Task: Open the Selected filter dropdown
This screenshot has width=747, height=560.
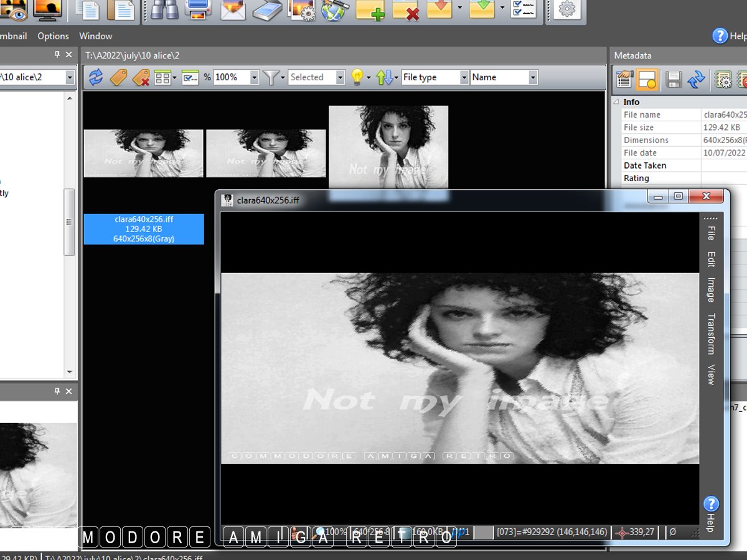Action: pos(340,77)
